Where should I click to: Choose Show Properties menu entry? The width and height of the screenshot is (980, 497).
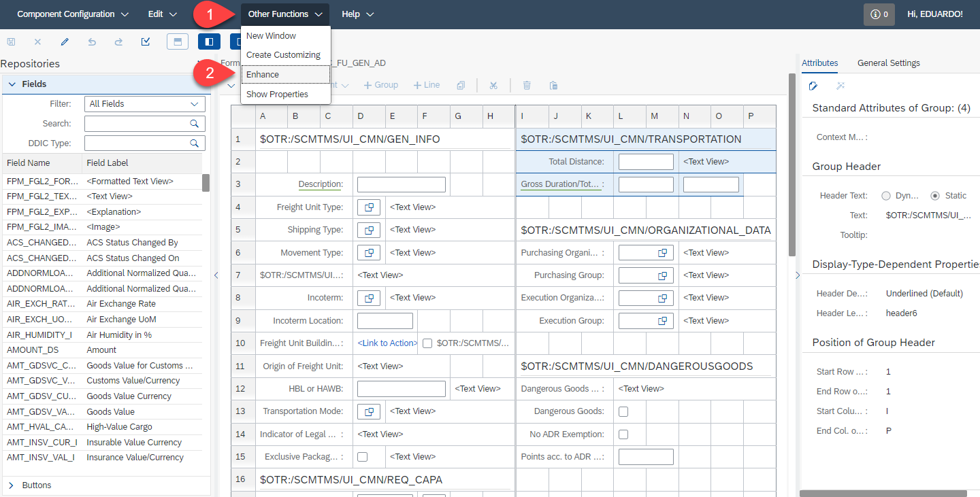pos(286,95)
